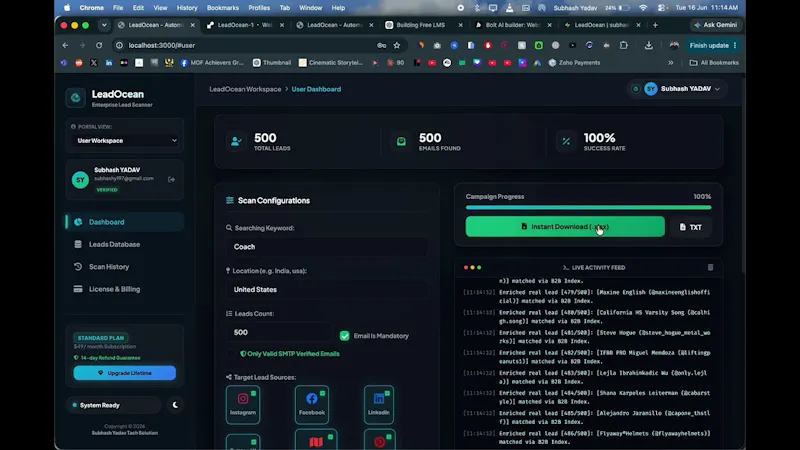Open the Zoho Payments bookmark
Viewport: 800px width, 450px height.
[x=574, y=63]
